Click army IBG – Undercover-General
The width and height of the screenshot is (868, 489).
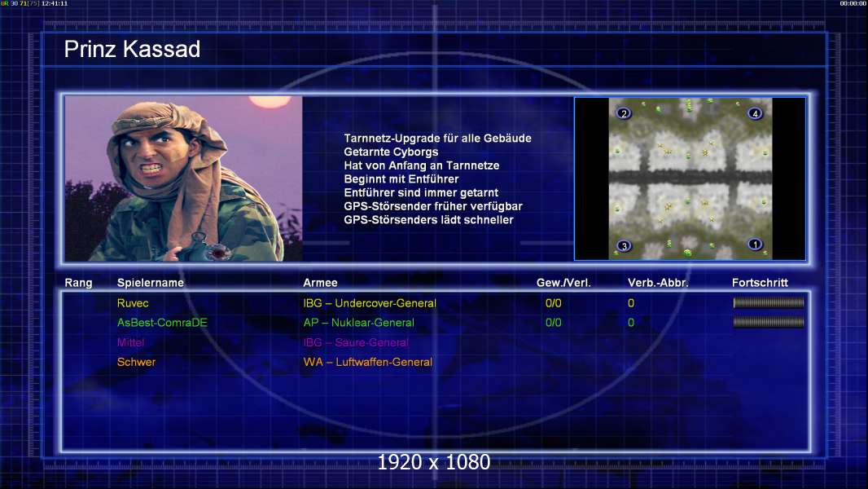coord(370,303)
